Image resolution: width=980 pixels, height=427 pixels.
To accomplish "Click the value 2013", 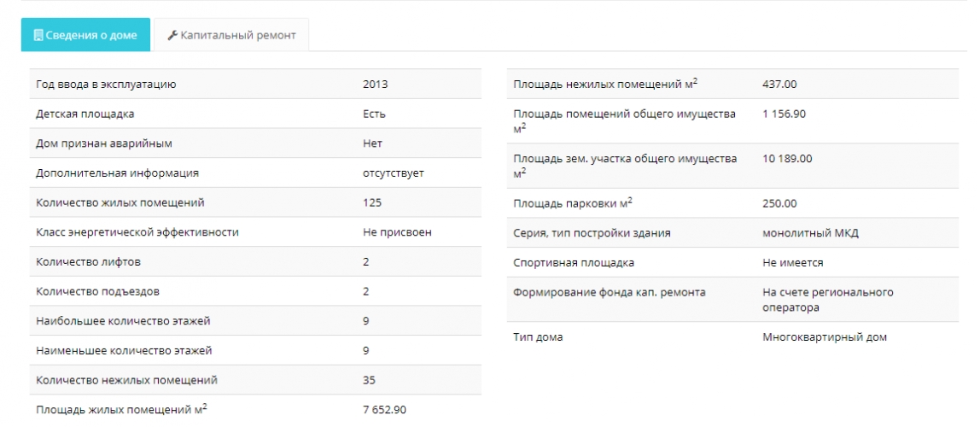I will [x=375, y=85].
